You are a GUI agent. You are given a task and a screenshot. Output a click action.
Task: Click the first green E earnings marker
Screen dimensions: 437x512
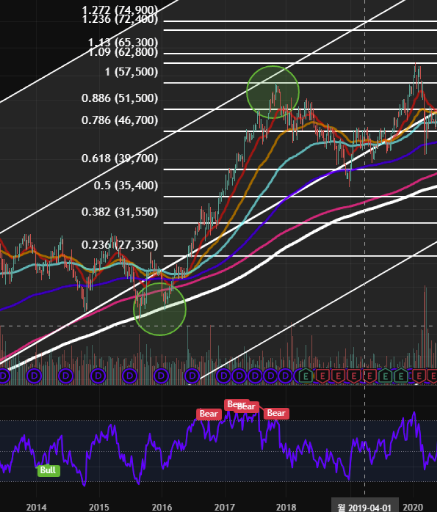click(x=306, y=376)
